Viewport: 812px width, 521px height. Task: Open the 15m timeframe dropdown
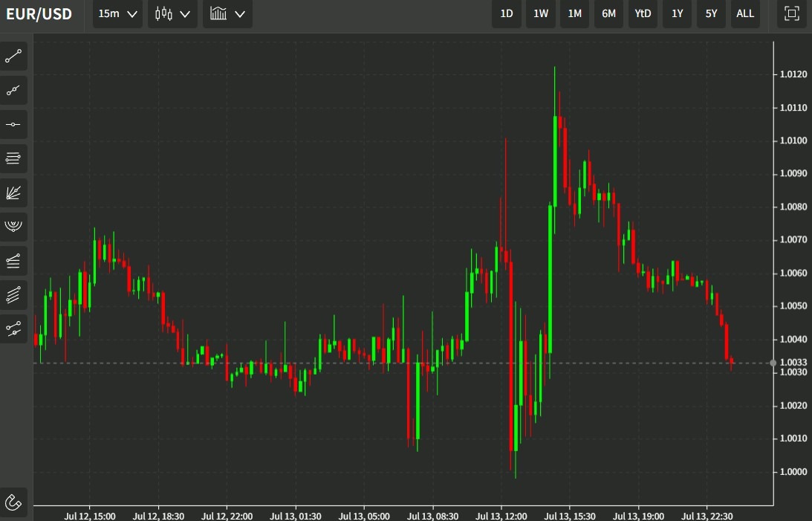coord(117,13)
